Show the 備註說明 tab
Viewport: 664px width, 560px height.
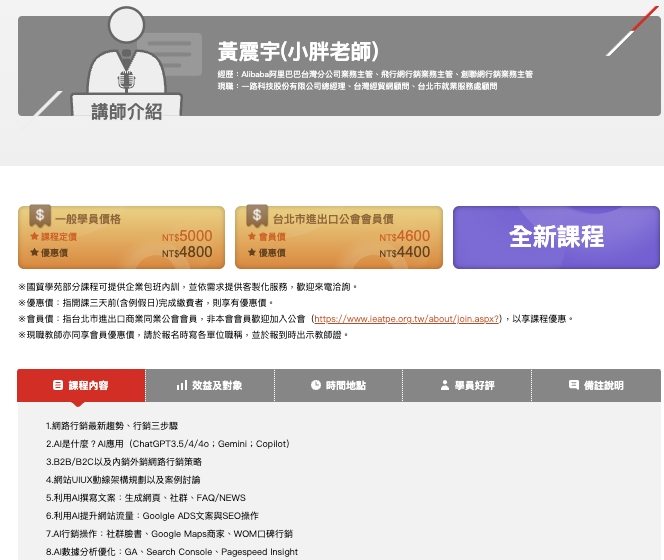pos(596,385)
